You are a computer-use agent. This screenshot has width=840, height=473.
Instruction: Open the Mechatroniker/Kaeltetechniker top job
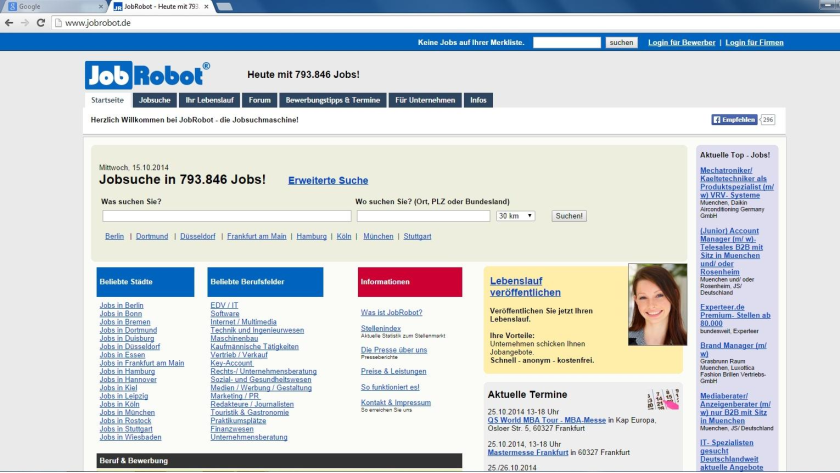[x=737, y=183]
